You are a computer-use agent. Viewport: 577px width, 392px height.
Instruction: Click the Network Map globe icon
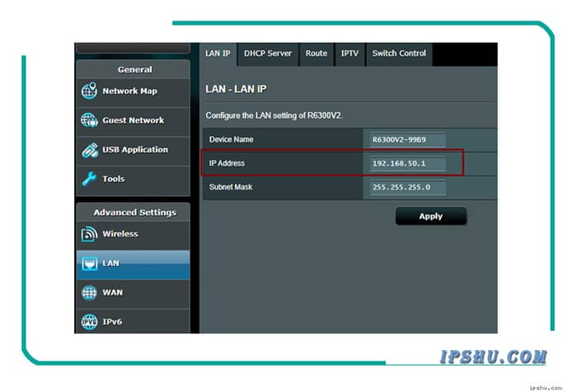coord(89,91)
